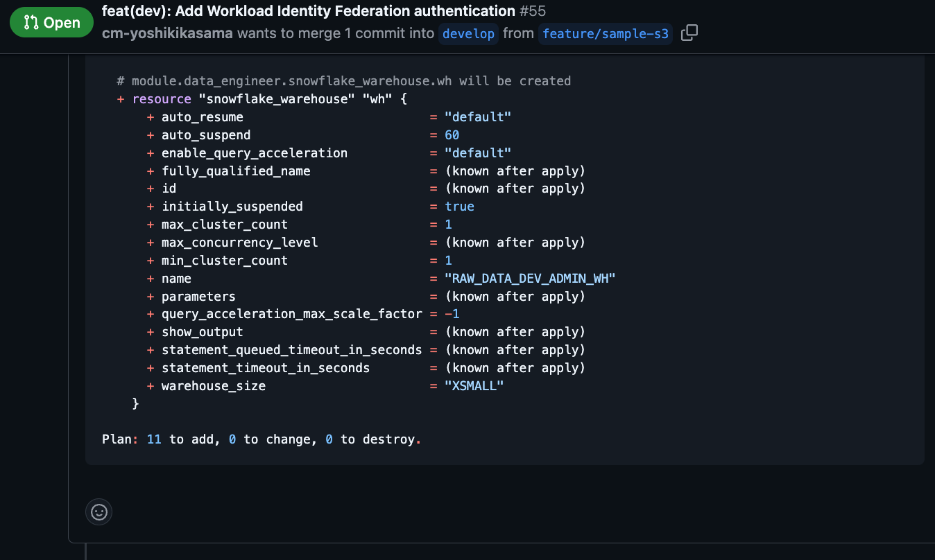Click the Plan: 11 to add summary line

point(261,439)
